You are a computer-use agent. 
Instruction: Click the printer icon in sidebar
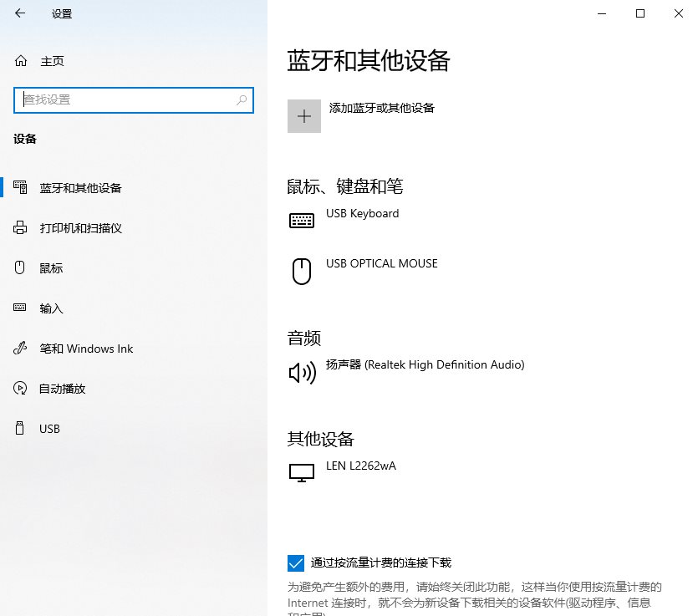(20, 227)
